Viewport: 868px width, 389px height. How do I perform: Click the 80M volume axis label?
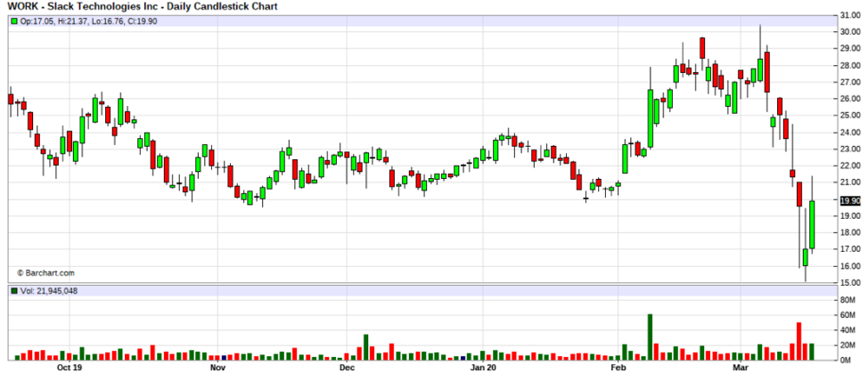click(848, 300)
